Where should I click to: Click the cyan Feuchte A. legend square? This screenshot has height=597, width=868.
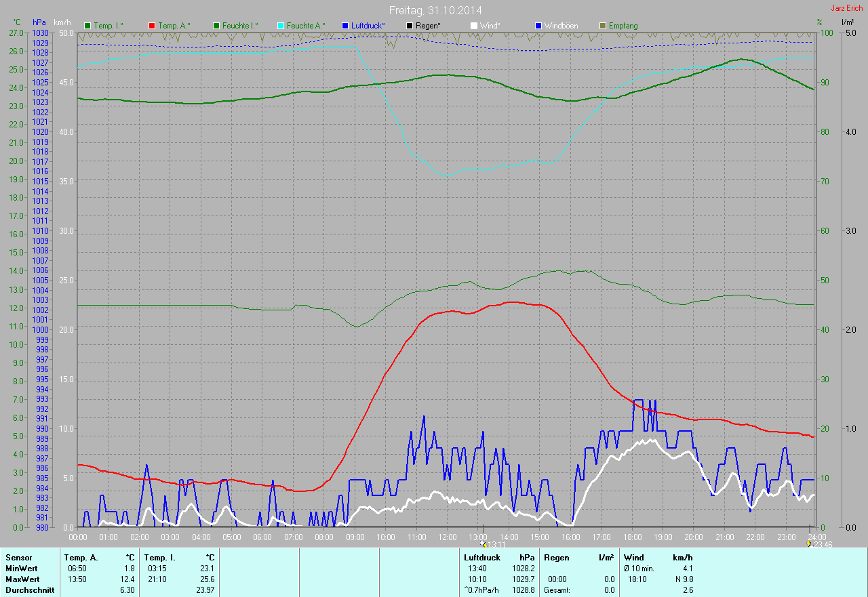point(281,26)
